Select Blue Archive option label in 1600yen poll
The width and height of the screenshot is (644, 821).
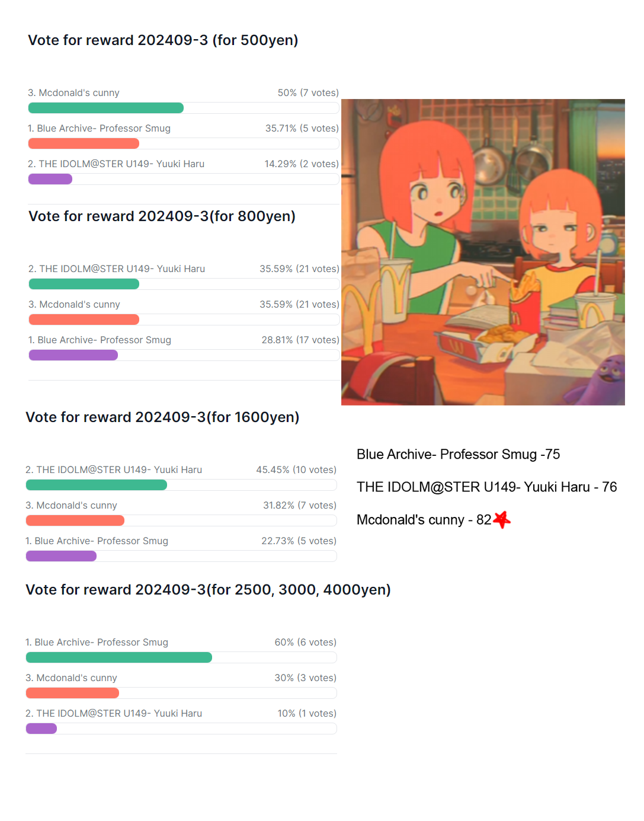click(x=97, y=541)
